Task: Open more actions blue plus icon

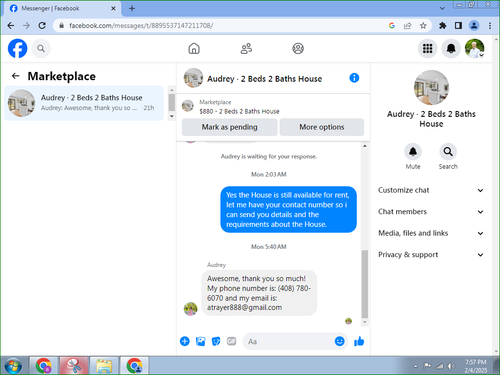Action: [185, 341]
